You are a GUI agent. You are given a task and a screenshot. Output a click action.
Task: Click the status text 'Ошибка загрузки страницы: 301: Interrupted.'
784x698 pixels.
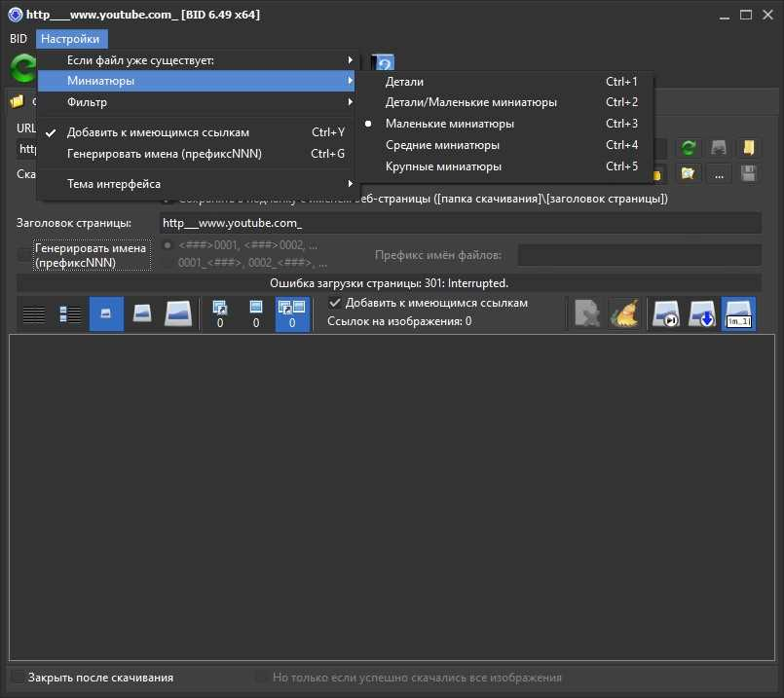389,283
